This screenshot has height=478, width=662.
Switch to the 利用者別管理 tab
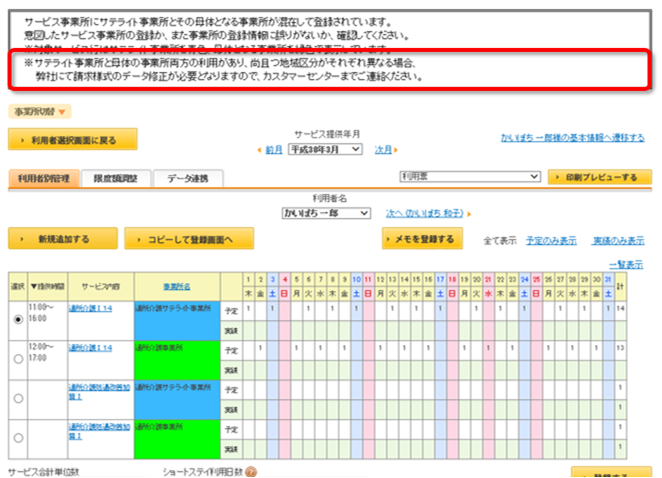[44, 179]
